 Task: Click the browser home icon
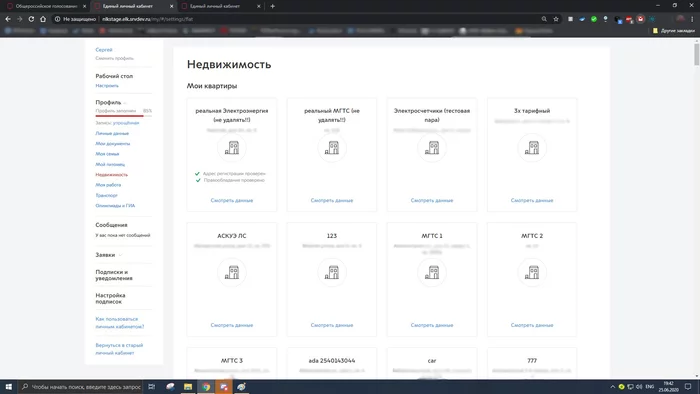[43, 19]
